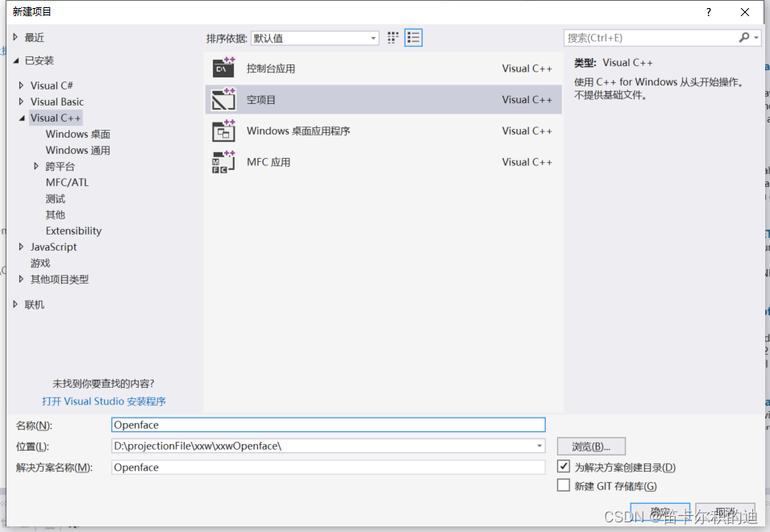Select Windows 桌面 category
This screenshot has width=770, height=532.
tap(77, 134)
